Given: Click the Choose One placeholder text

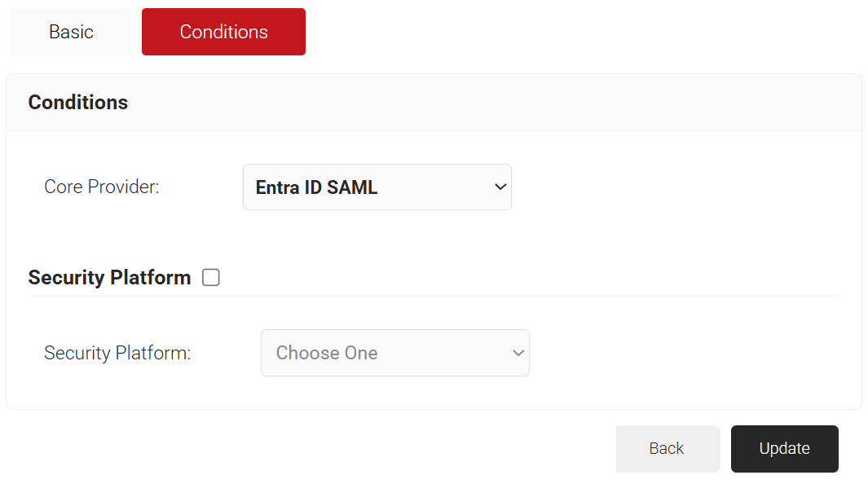Looking at the screenshot, I should [x=327, y=353].
